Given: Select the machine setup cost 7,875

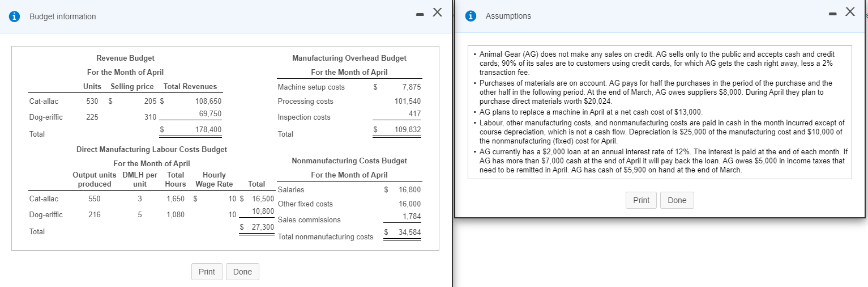Looking at the screenshot, I should point(412,87).
